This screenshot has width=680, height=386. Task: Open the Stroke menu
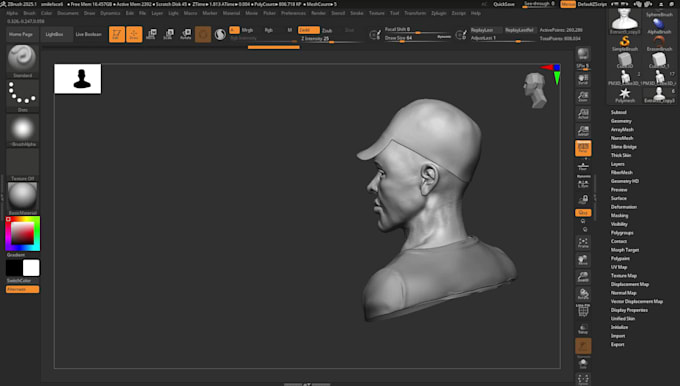pyautogui.click(x=356, y=13)
